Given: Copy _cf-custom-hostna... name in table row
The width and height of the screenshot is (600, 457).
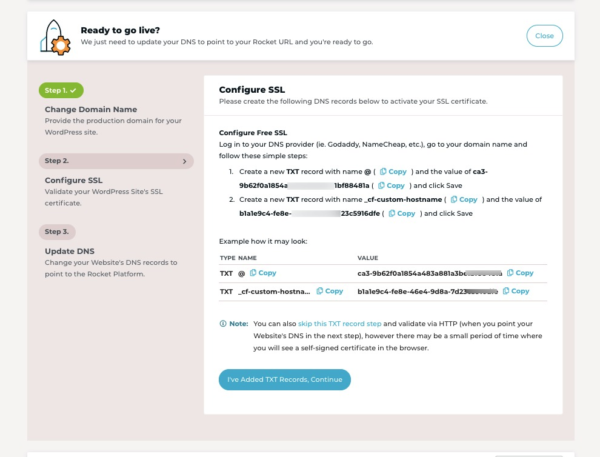Looking at the screenshot, I should point(329,291).
